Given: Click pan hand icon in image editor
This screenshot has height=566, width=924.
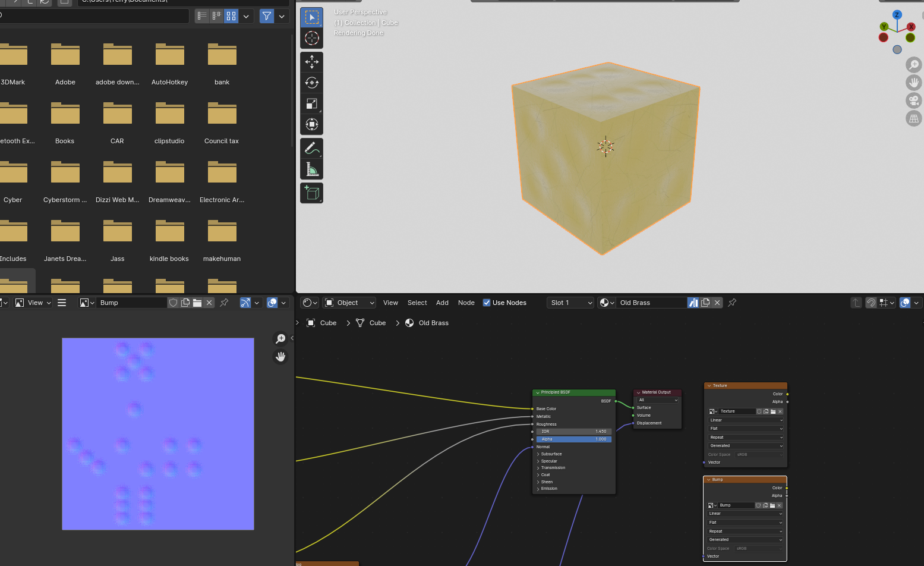Looking at the screenshot, I should (x=280, y=356).
